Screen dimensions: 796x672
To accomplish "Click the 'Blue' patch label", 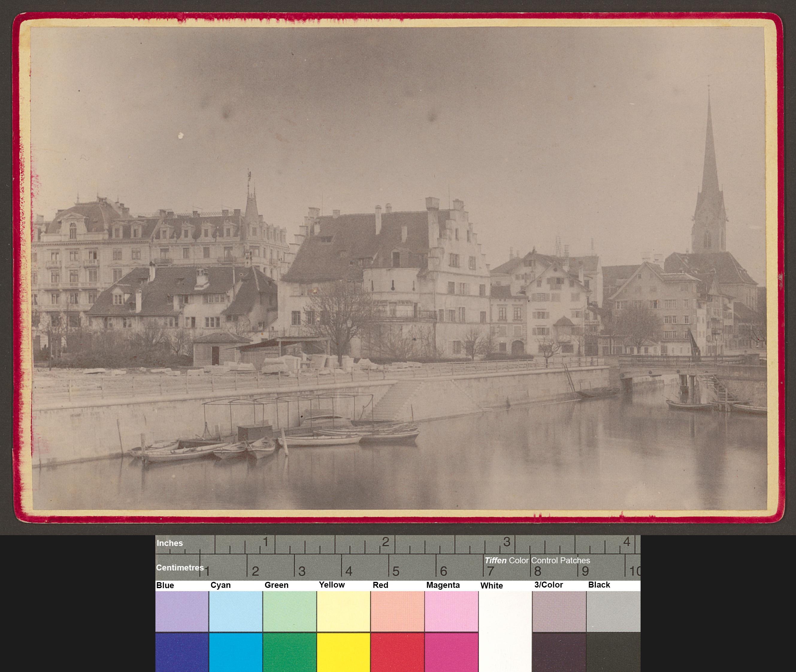I will pyautogui.click(x=165, y=585).
